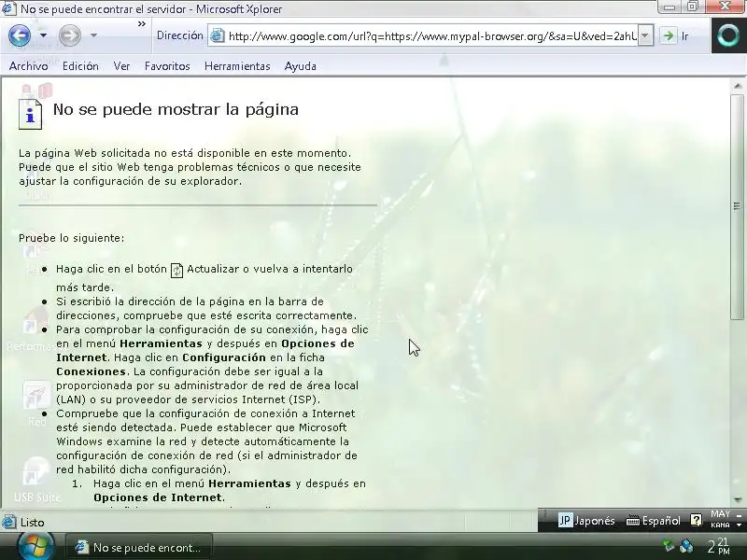Viewport: 747px width, 560px height.
Task: Toggle the KANA lock indicator
Action: pos(720,525)
